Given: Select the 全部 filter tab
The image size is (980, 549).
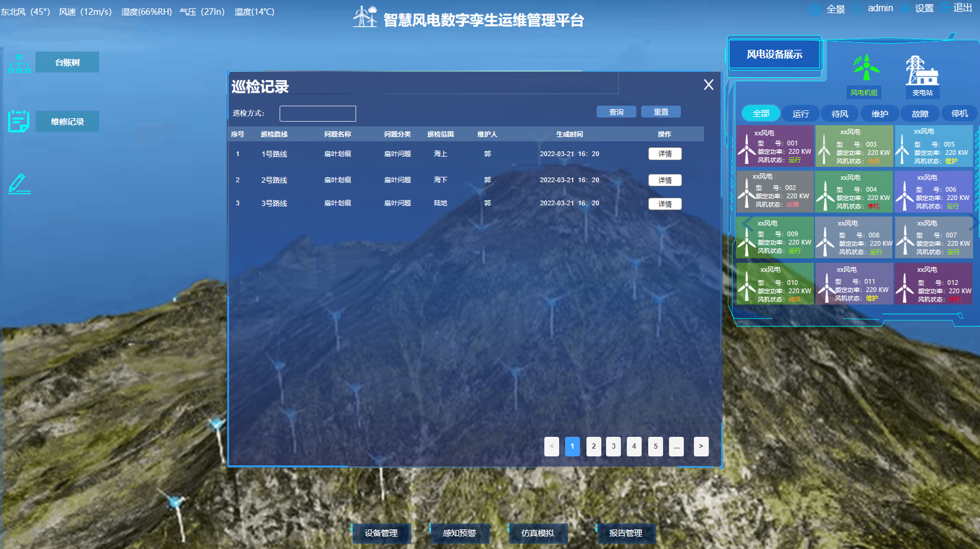Looking at the screenshot, I should 760,113.
